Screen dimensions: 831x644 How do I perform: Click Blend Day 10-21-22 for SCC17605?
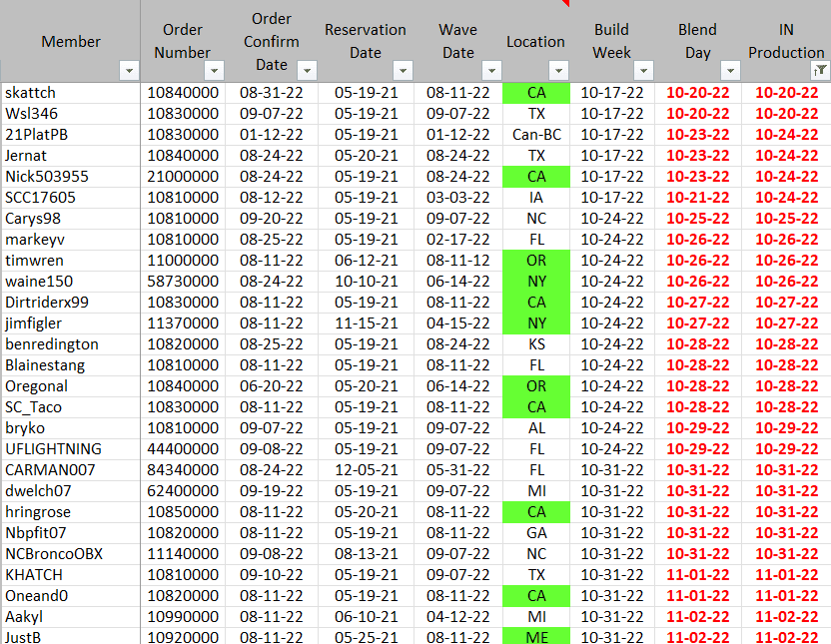[697, 198]
